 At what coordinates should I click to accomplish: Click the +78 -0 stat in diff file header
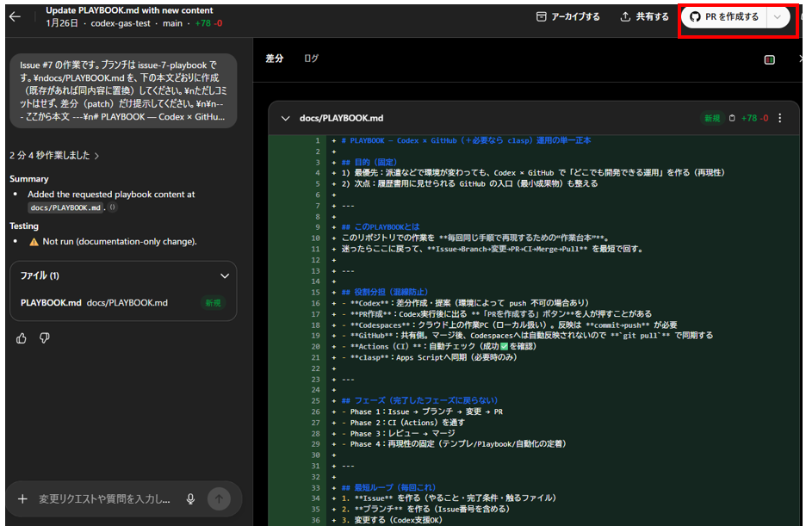point(754,118)
